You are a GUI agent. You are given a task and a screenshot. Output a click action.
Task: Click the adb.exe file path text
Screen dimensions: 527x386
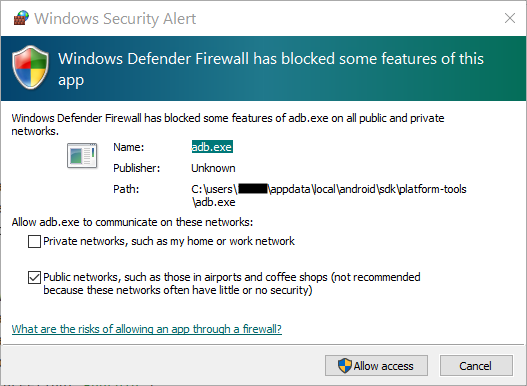click(x=329, y=195)
